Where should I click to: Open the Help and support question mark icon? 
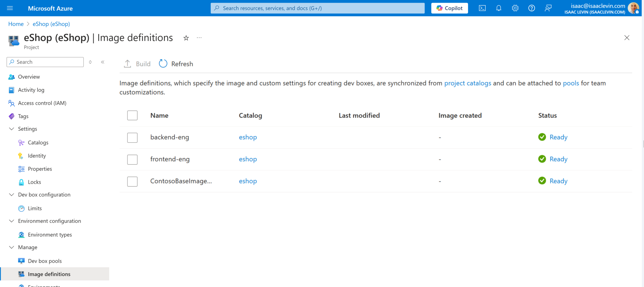pyautogui.click(x=531, y=8)
